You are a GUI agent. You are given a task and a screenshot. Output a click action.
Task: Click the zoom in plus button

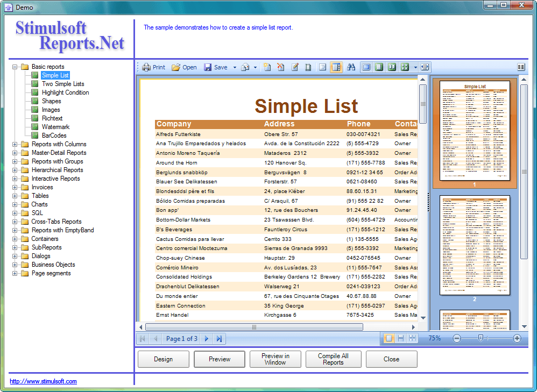point(517,338)
